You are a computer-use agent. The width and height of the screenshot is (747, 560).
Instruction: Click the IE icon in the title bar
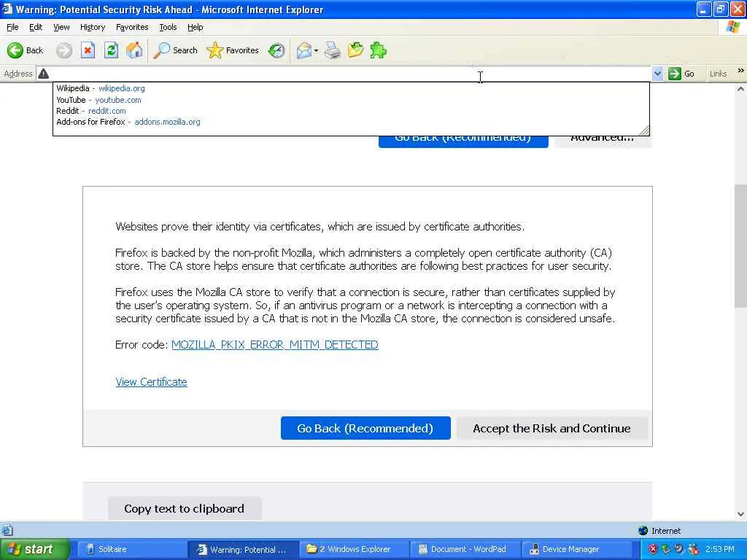[7, 9]
